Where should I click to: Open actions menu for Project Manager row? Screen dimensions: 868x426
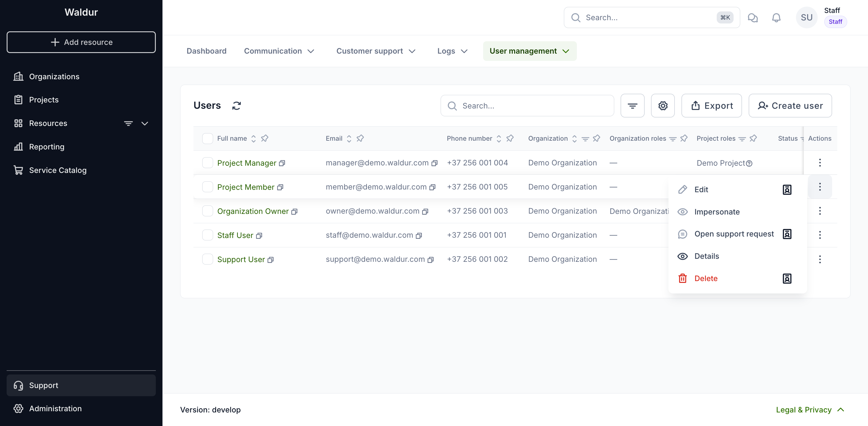coord(820,163)
